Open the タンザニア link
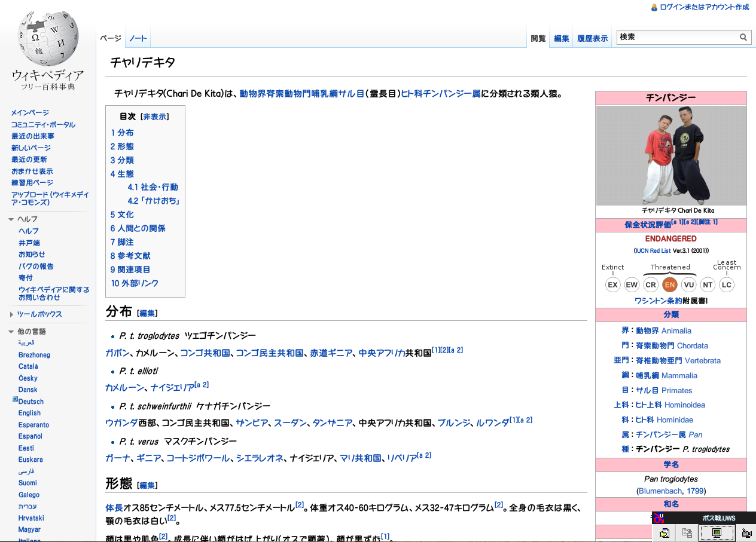Viewport: 756px width, 542px height. click(x=332, y=423)
